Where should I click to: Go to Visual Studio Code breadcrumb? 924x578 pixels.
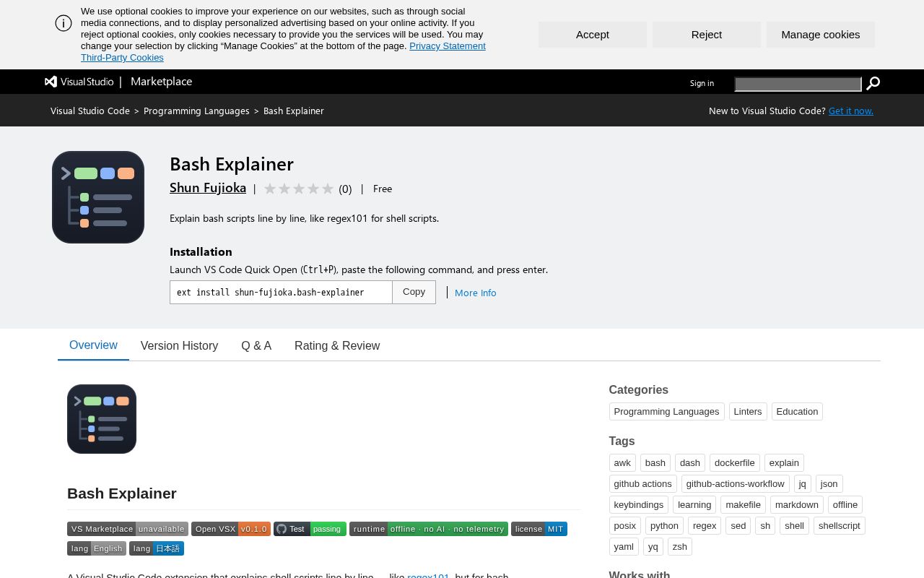point(90,111)
